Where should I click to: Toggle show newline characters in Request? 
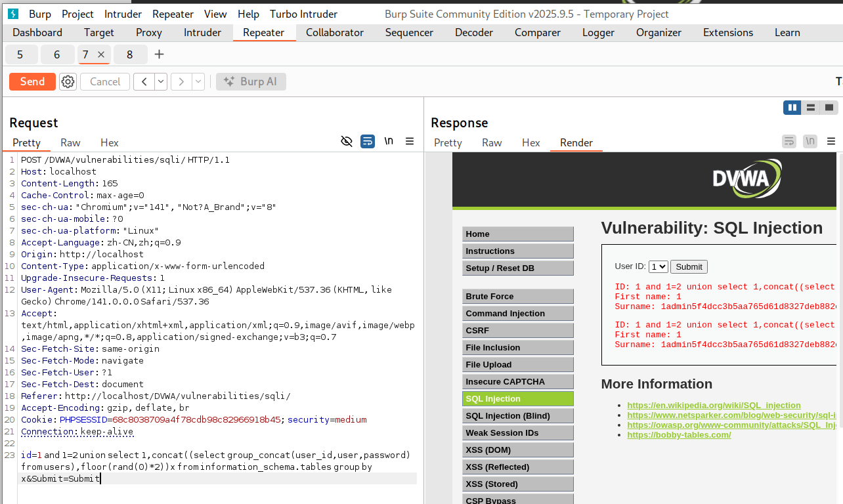[389, 141]
